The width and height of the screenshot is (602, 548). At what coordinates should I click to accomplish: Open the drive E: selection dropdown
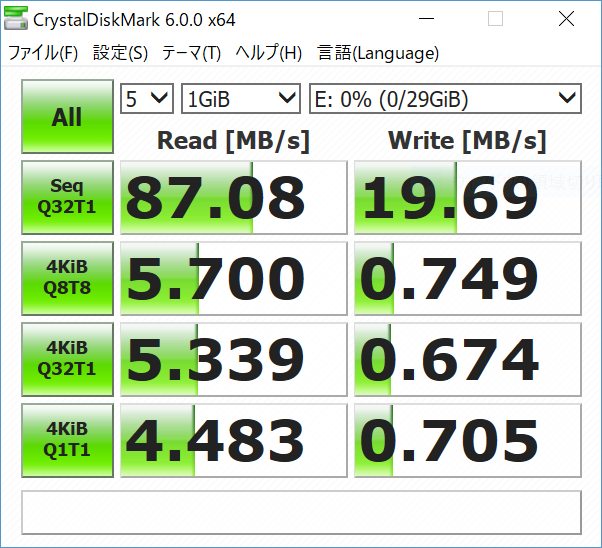pos(444,98)
